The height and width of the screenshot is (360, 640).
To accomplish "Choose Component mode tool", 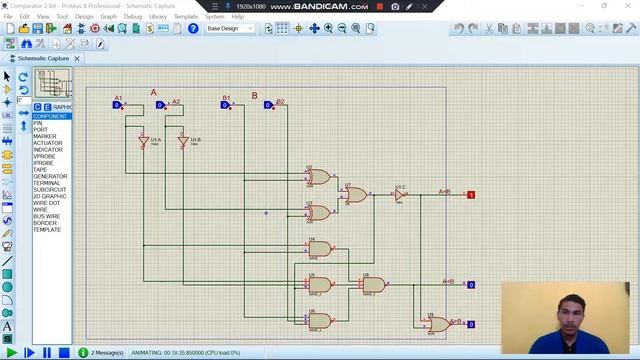I will coord(7,89).
